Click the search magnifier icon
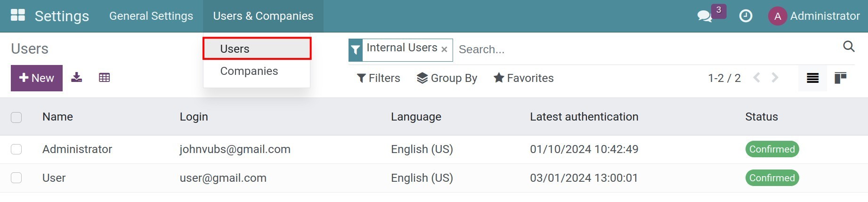Image resolution: width=868 pixels, height=202 pixels. pos(849,46)
